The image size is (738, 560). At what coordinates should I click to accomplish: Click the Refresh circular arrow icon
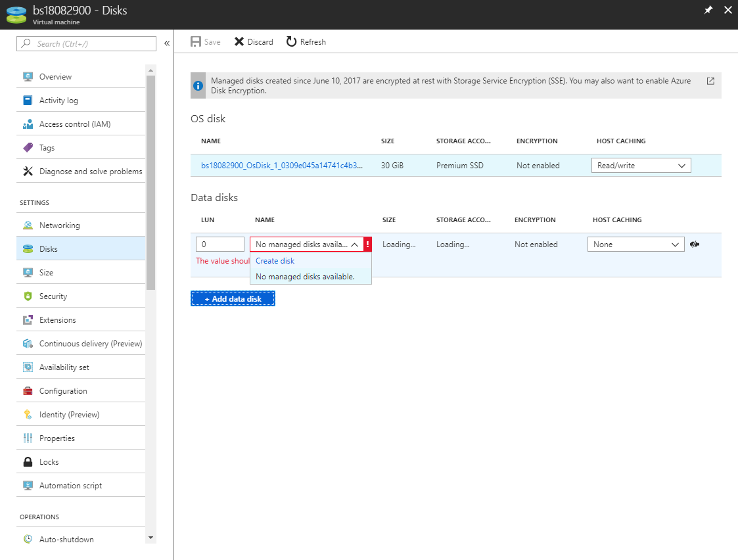point(291,42)
